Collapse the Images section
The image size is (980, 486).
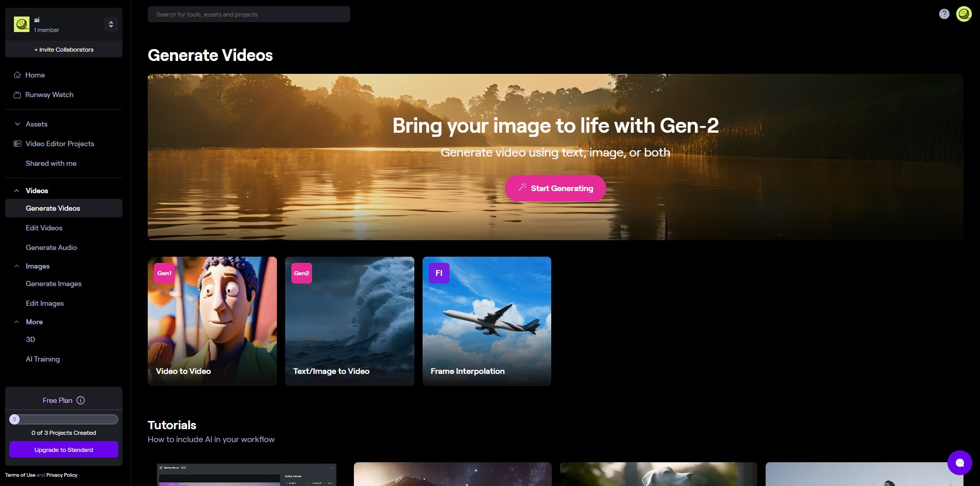click(17, 266)
